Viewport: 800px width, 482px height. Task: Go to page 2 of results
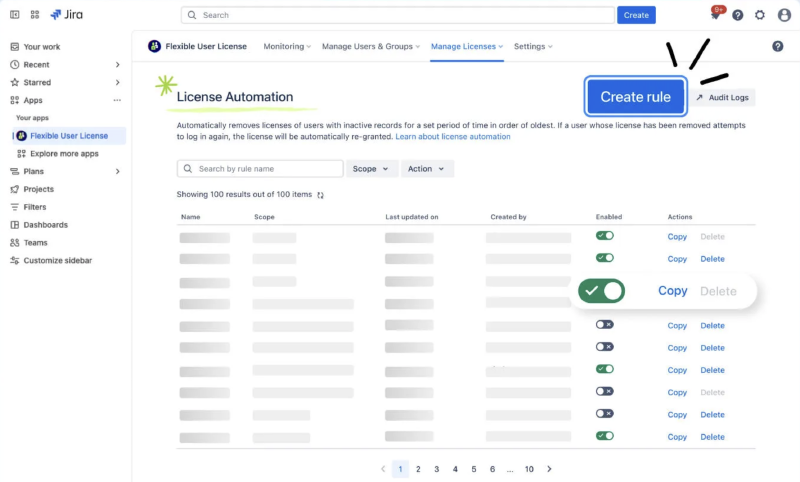point(418,469)
